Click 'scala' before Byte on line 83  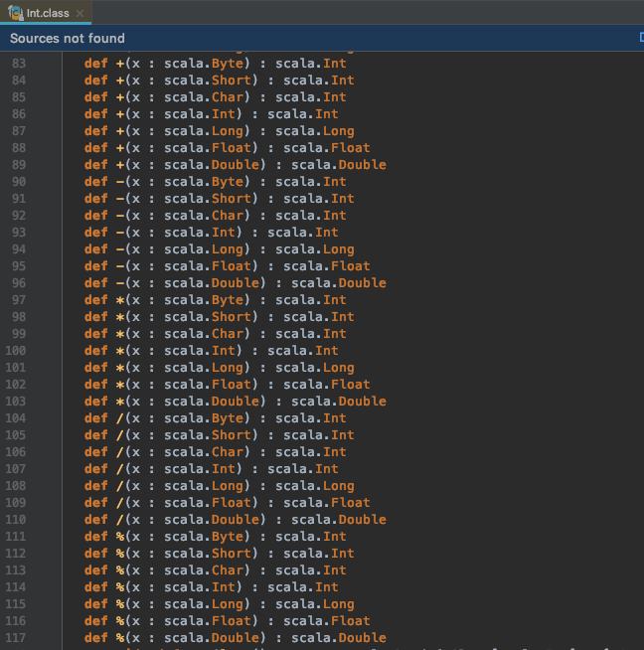184,64
